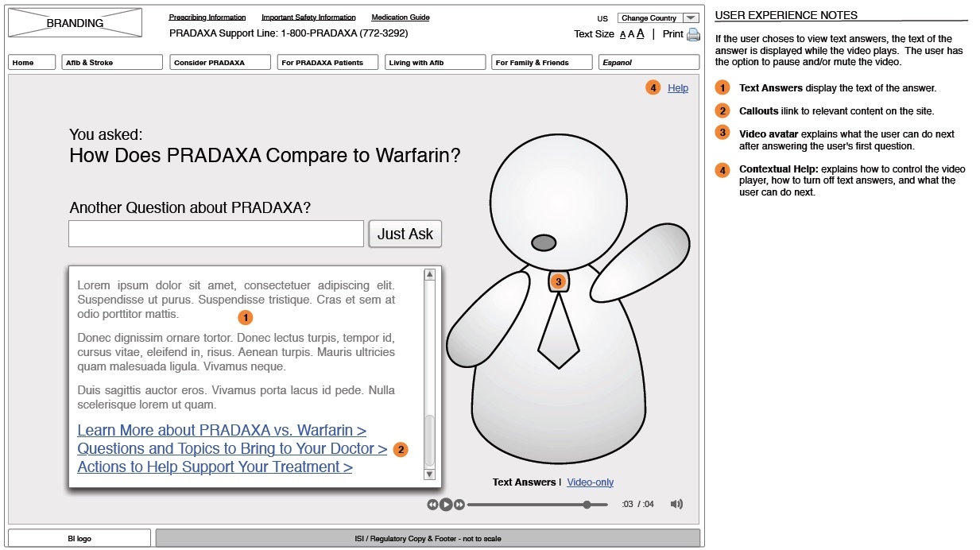The height and width of the screenshot is (550, 980).
Task: Click the Another Question input field
Action: pos(216,234)
